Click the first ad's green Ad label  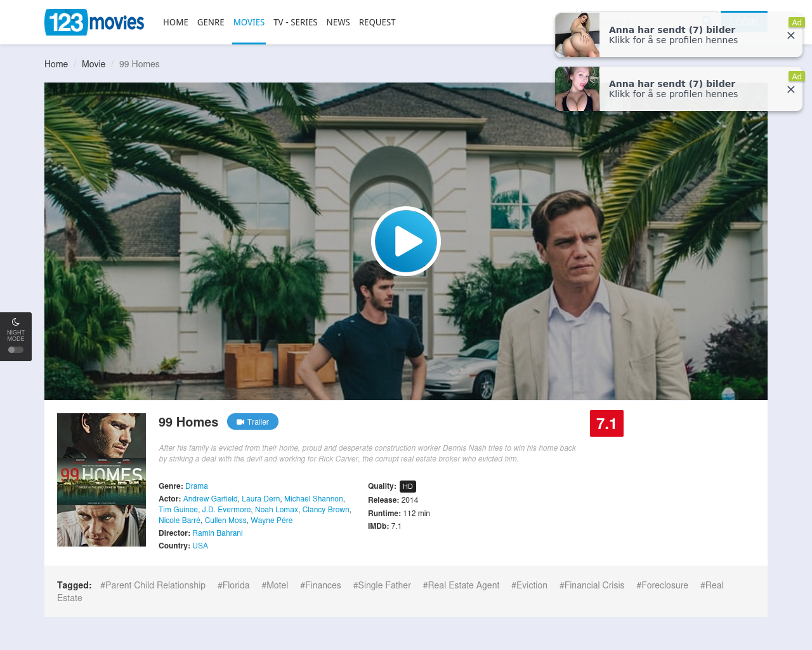[x=797, y=22]
